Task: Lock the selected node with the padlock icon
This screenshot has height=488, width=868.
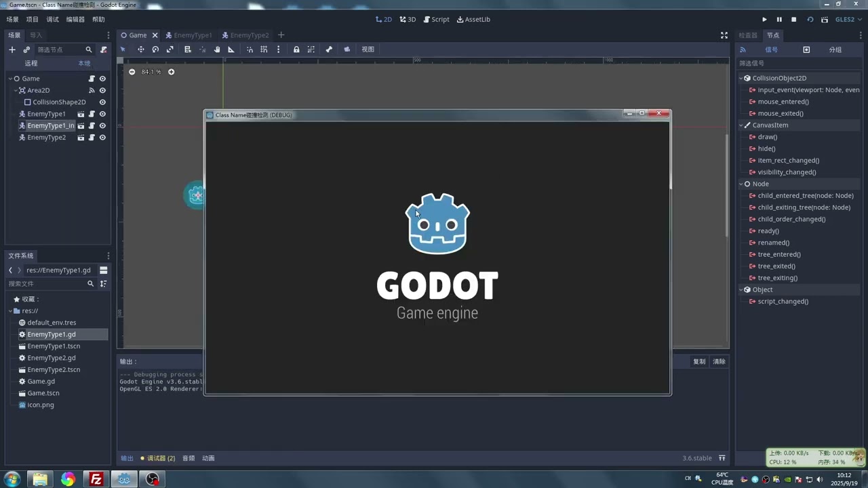Action: coord(296,49)
